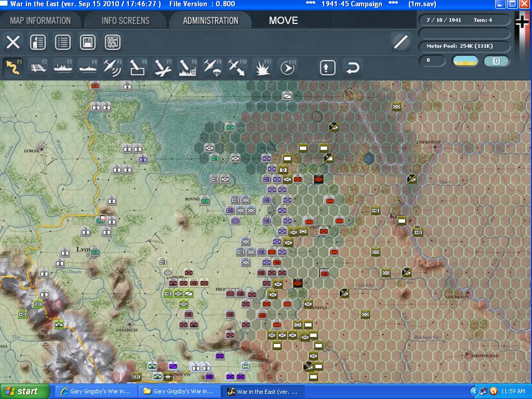Viewport: 532px width, 399px height.
Task: Click the blue-yellow weather indicator
Action: 465,61
